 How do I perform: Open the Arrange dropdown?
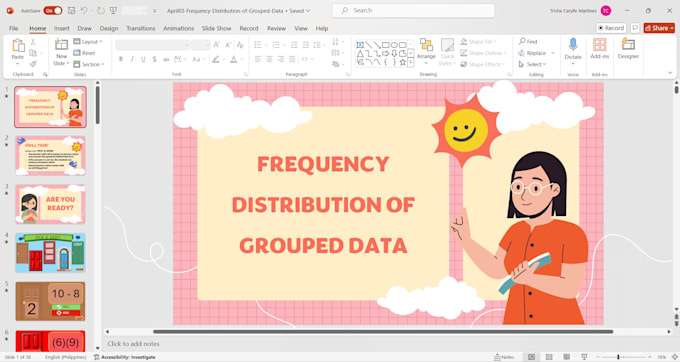pyautogui.click(x=426, y=51)
